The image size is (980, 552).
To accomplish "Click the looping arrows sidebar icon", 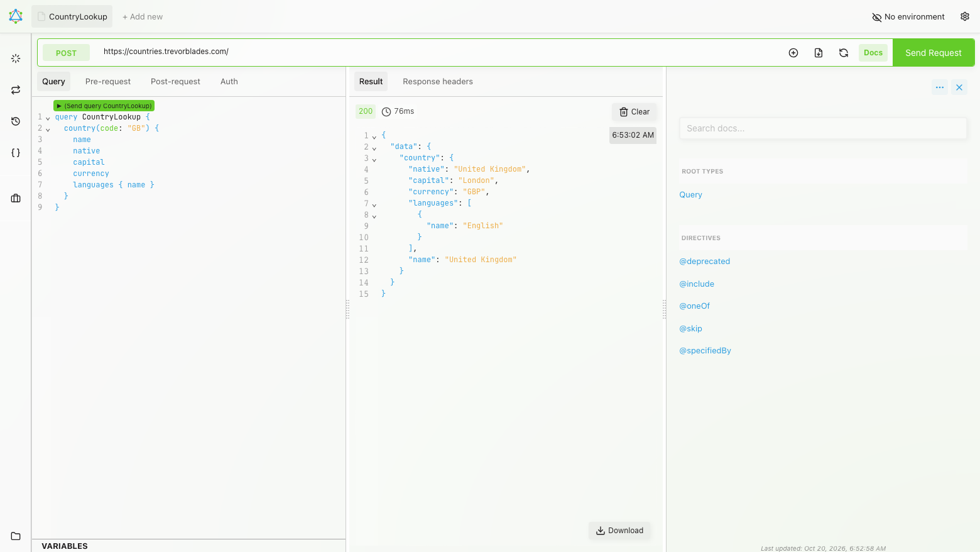I will point(16,90).
